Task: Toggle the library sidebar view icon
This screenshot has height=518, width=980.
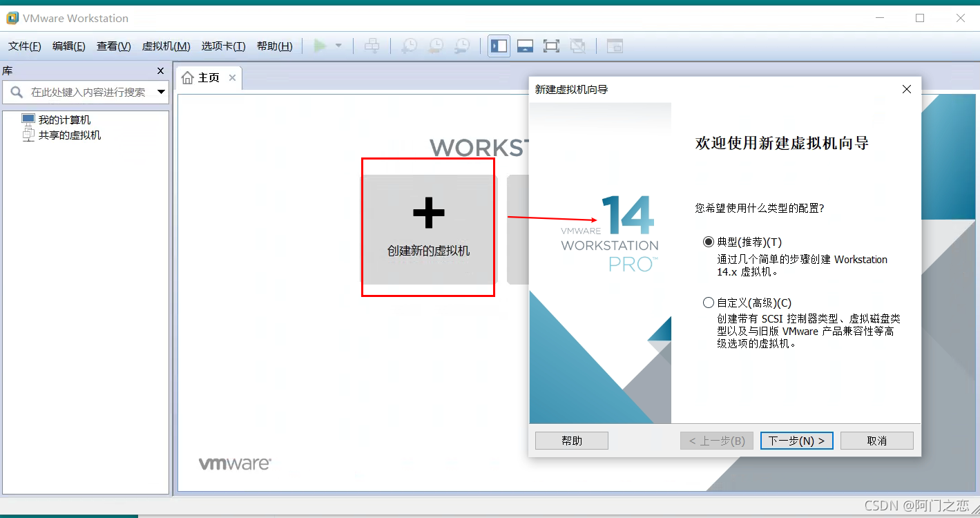Action: click(x=499, y=46)
